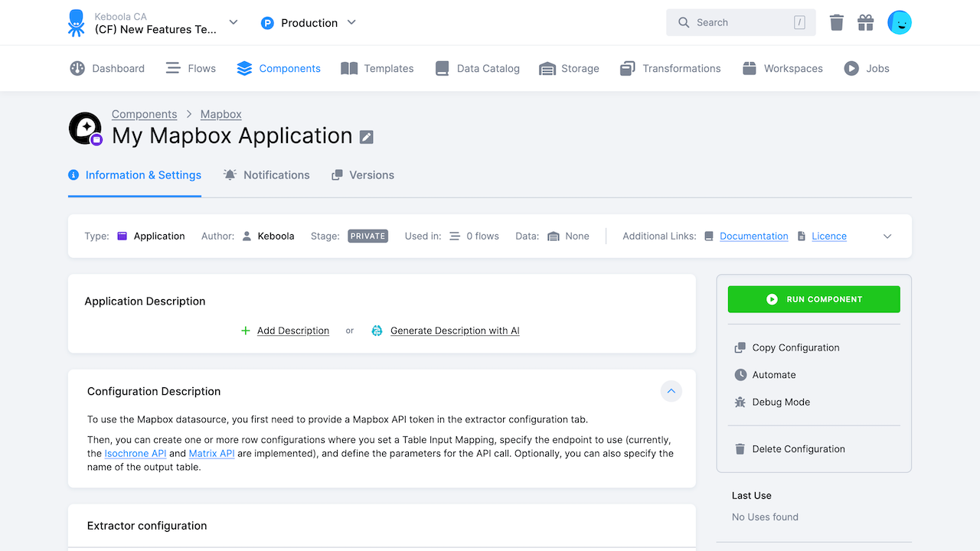
Task: Click the edit pencil next to the application title
Action: pos(367,137)
